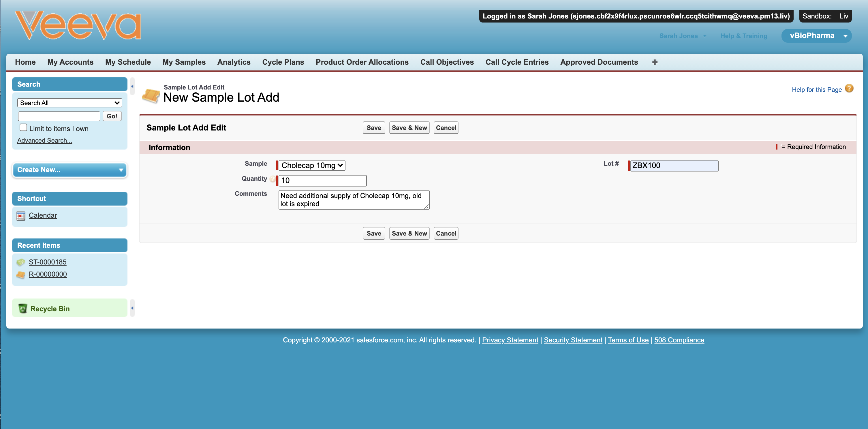The height and width of the screenshot is (429, 868).
Task: Click the bottom Cancel button
Action: tap(446, 233)
